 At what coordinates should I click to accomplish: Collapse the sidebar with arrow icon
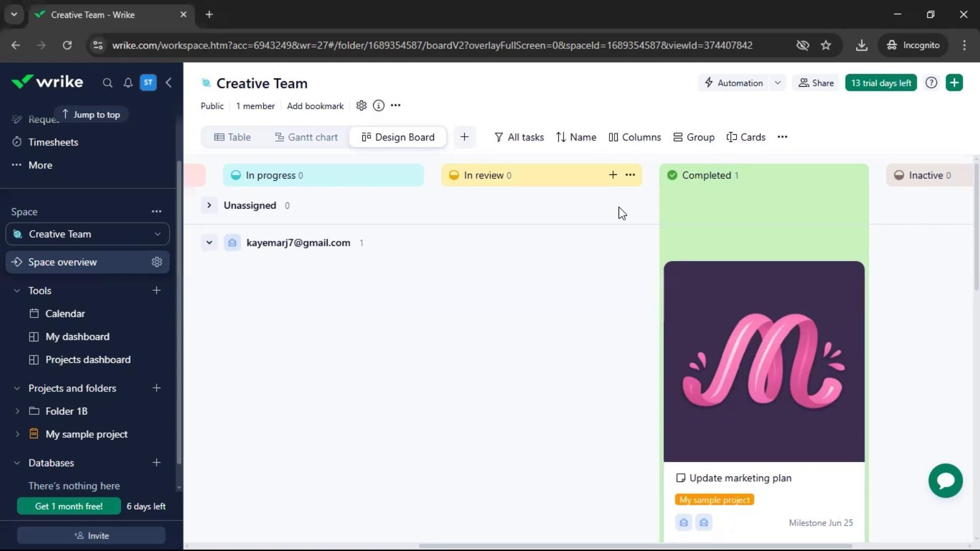coord(168,83)
